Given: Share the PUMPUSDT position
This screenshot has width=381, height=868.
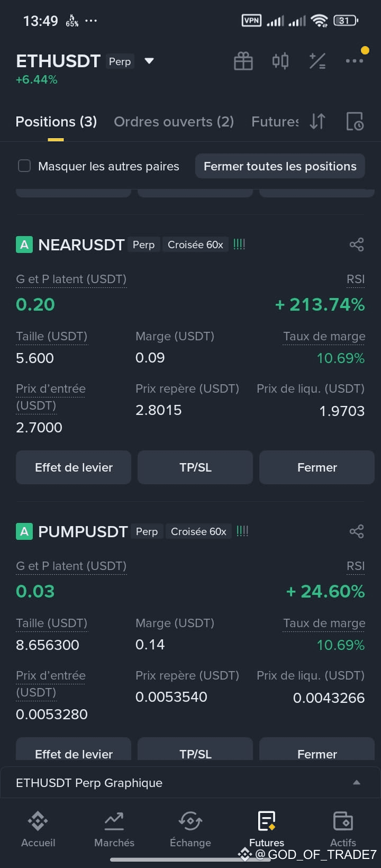Looking at the screenshot, I should pos(357,531).
